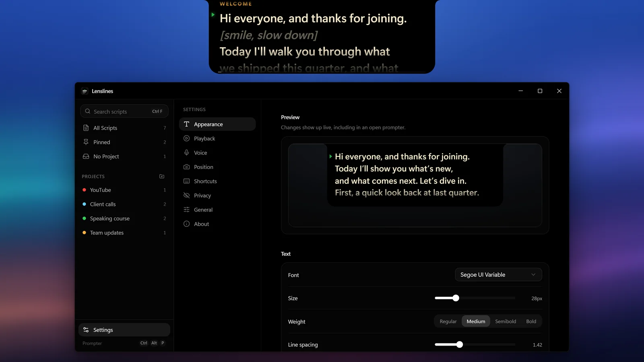644x362 pixels.
Task: Click the red YouTube project dot
Action: tap(84, 190)
